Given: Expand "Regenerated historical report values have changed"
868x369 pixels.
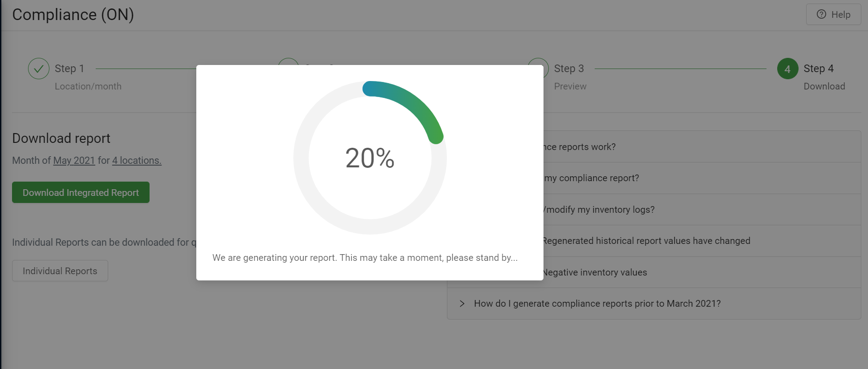Looking at the screenshot, I should tap(646, 241).
